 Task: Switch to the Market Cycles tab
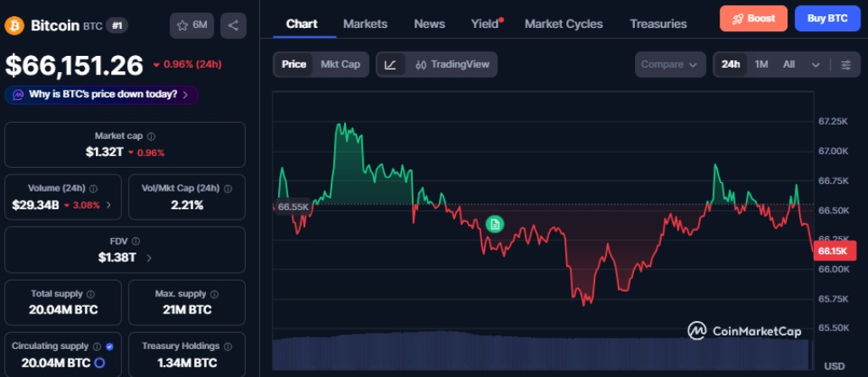(x=564, y=24)
